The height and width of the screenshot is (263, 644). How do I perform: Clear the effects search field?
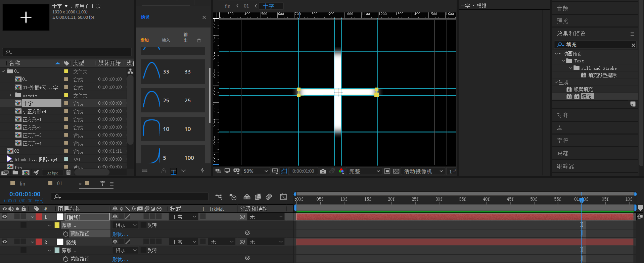(x=633, y=45)
